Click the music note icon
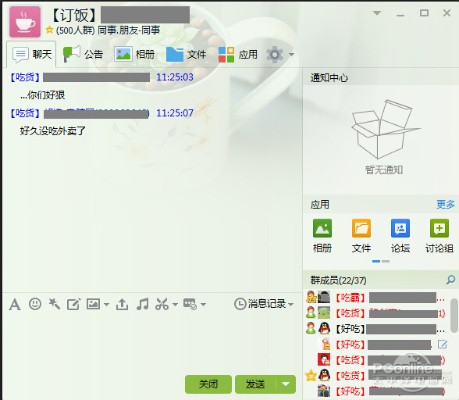 pyautogui.click(x=142, y=304)
